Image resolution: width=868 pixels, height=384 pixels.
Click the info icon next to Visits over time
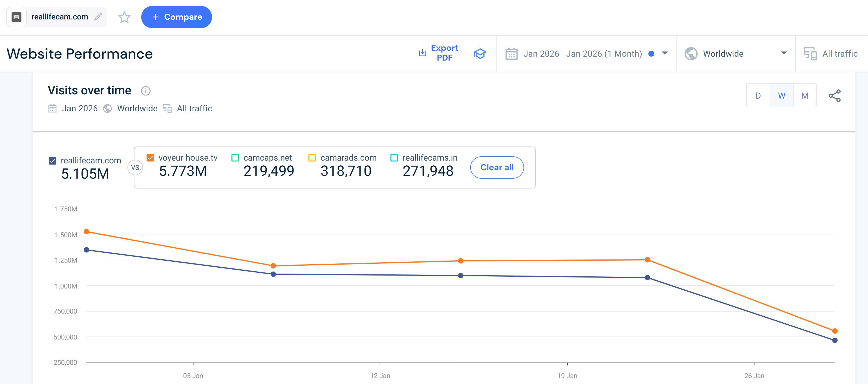click(145, 91)
